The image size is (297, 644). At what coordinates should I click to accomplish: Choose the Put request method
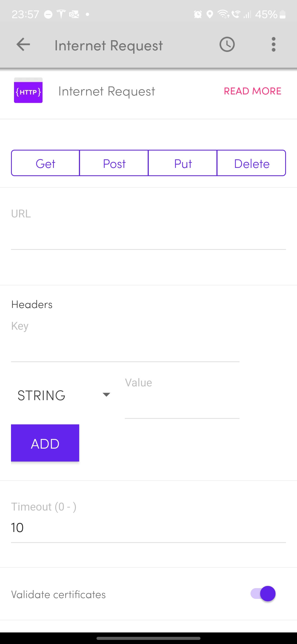[183, 163]
